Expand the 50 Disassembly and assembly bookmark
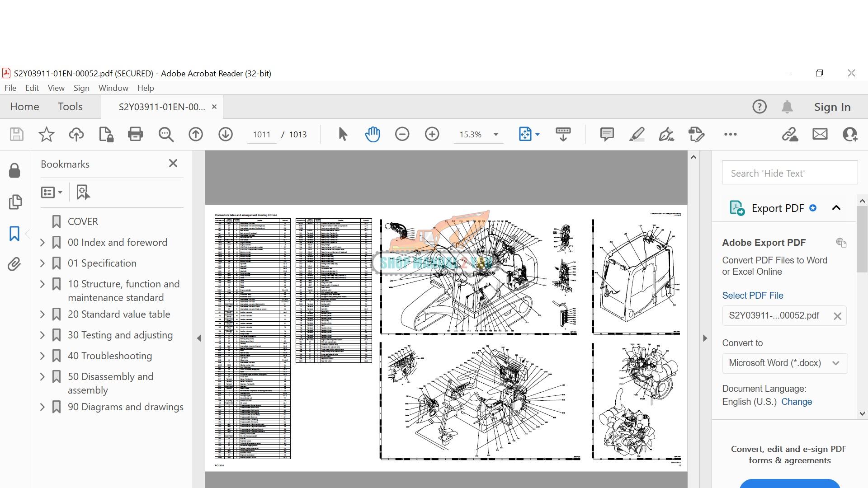 coord(42,377)
